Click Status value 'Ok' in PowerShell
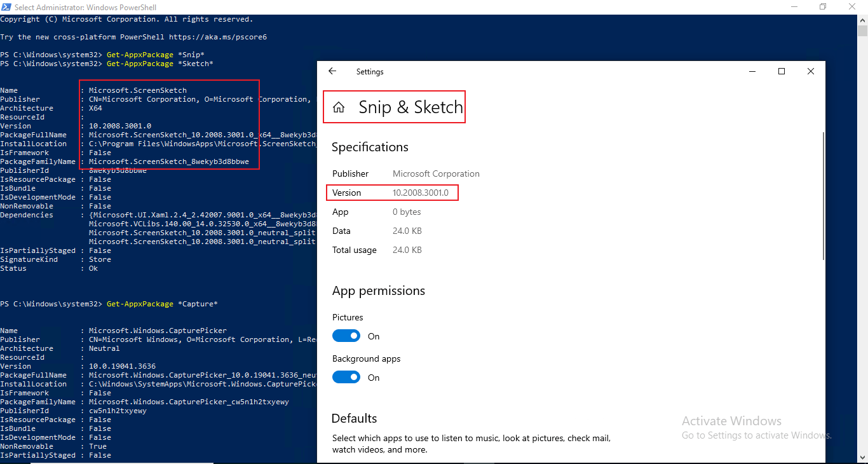 coord(93,268)
